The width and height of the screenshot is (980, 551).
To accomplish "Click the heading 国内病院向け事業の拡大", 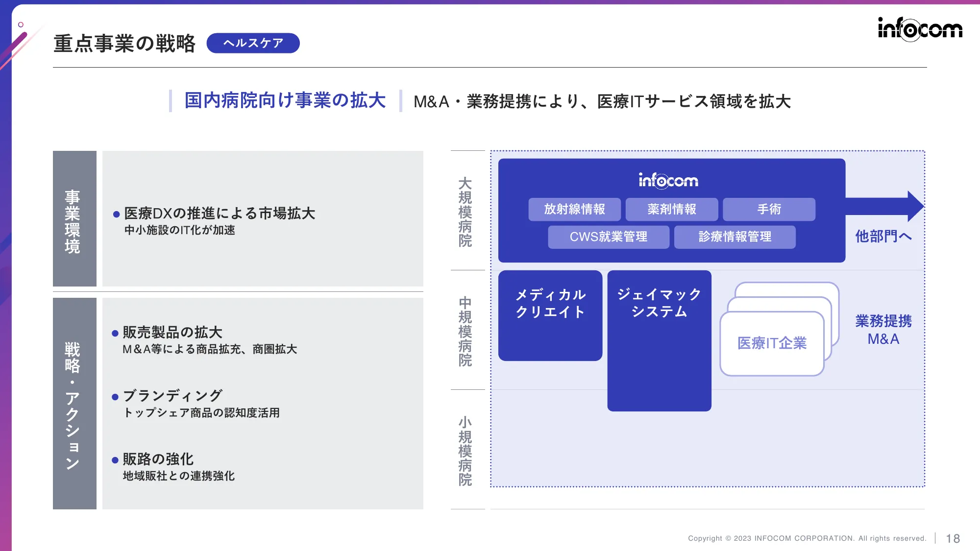I will pos(285,100).
